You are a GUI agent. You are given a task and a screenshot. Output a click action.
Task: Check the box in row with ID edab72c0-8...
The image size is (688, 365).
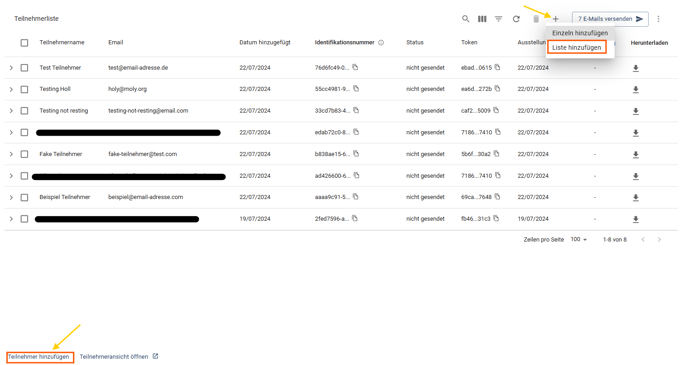[x=24, y=132]
